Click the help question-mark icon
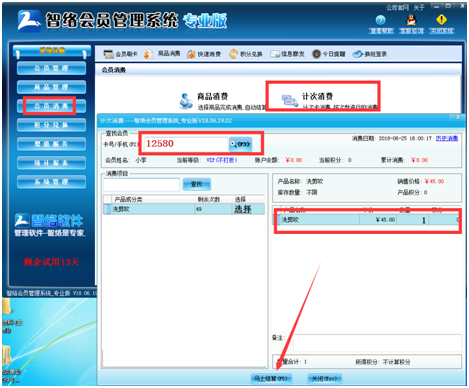The width and height of the screenshot is (469, 388). tap(381, 20)
